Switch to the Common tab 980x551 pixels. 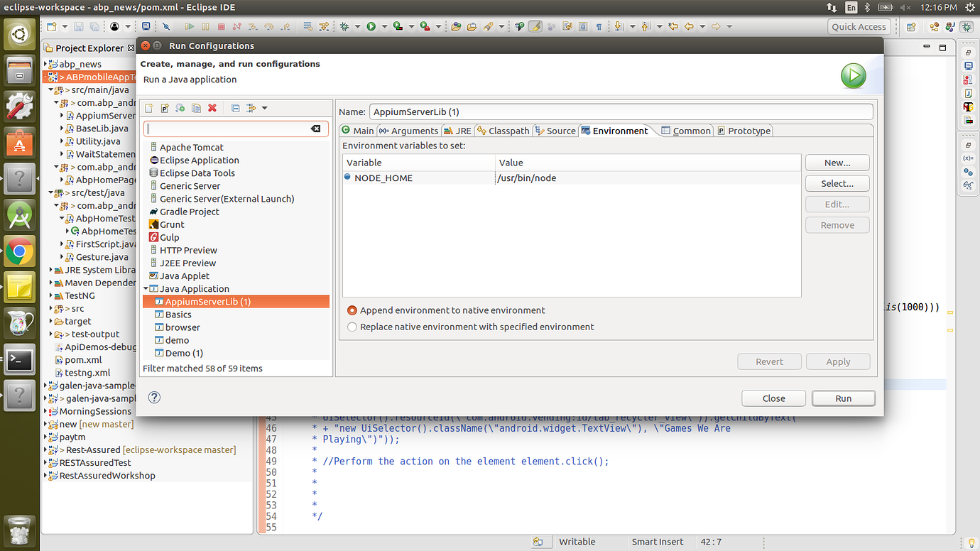click(686, 131)
